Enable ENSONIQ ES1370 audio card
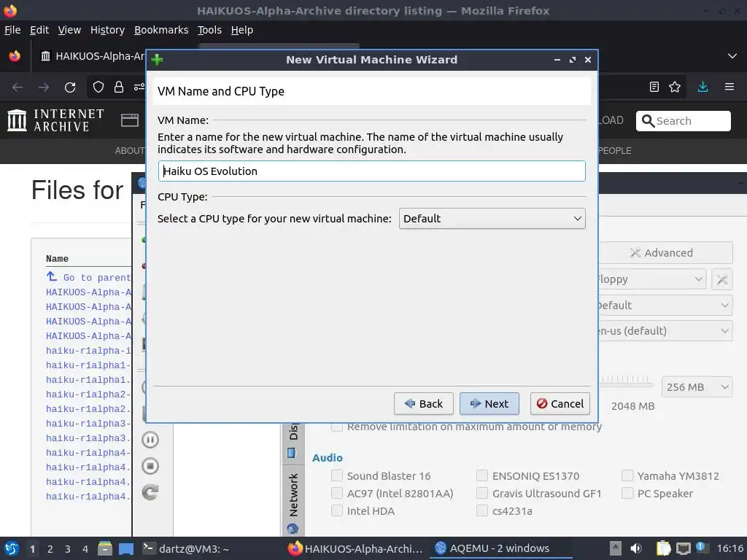Screen dimensions: 747x560 pos(482,475)
